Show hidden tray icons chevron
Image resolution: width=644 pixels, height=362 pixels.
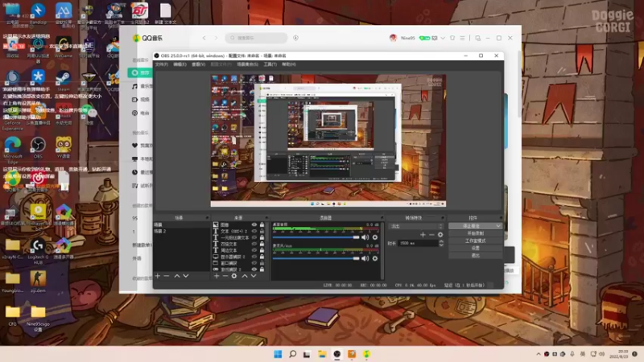click(539, 354)
